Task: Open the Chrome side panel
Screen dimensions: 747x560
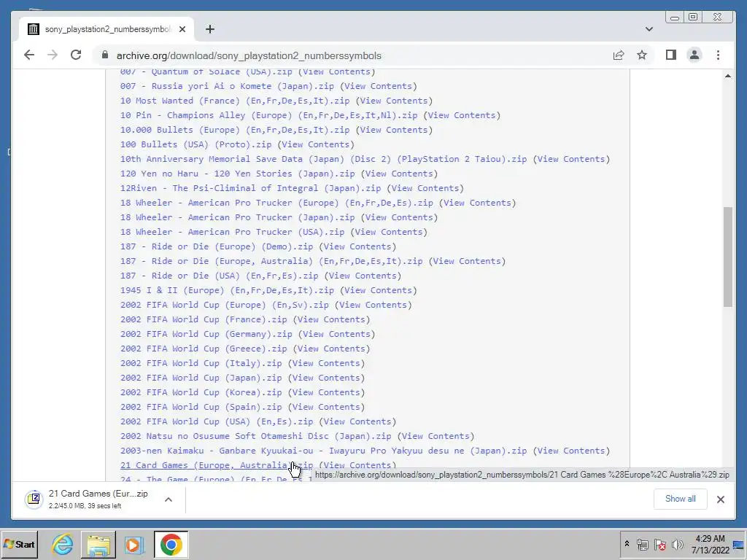Action: click(x=671, y=55)
